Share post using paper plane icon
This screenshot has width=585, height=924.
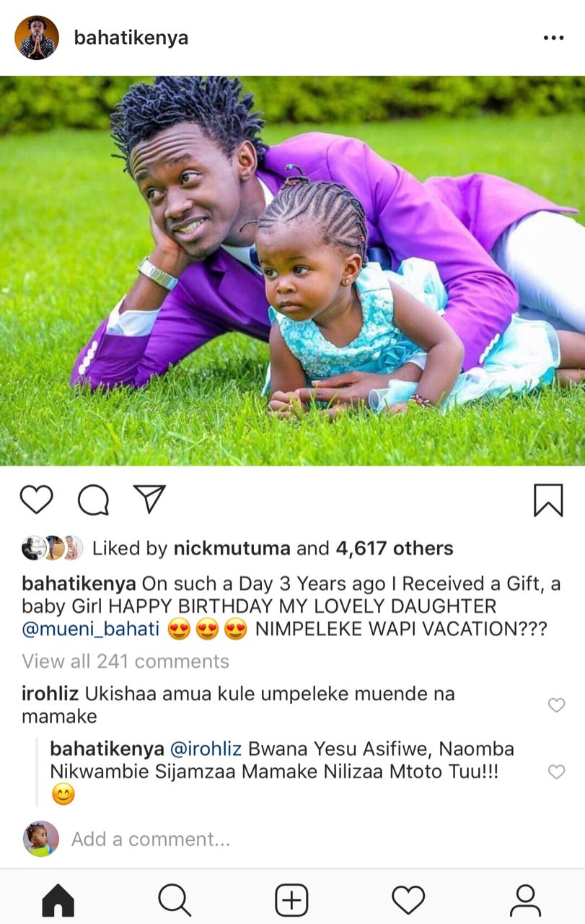pyautogui.click(x=150, y=499)
